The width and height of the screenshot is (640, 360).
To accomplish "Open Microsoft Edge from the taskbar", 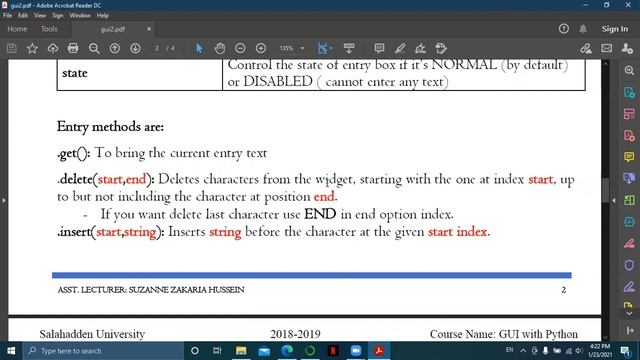I will [x=287, y=351].
